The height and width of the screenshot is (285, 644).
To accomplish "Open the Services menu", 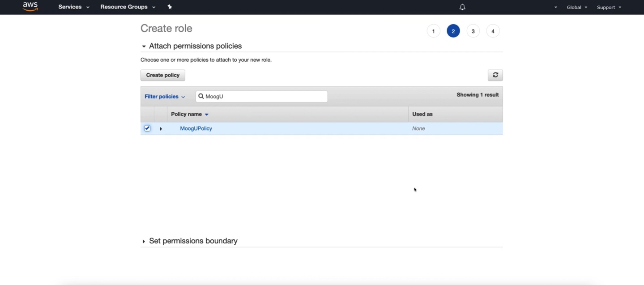I will coord(74,7).
